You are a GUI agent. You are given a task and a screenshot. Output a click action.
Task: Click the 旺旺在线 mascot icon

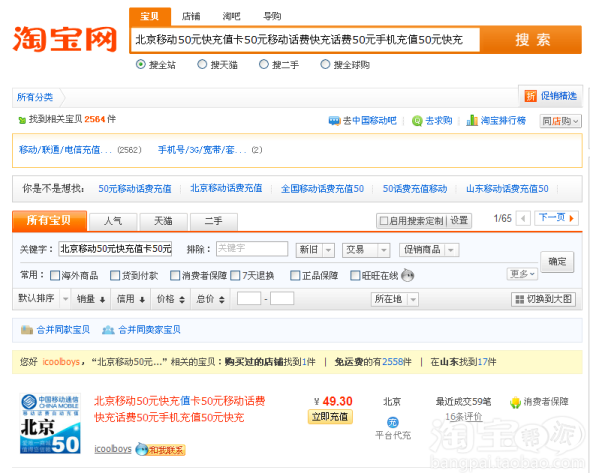click(408, 275)
